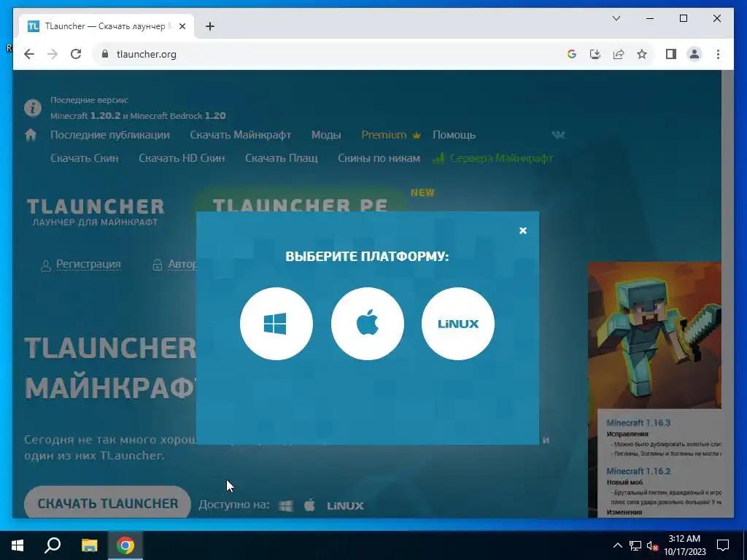Open Скины по никам link
This screenshot has height=560, width=747.
pyautogui.click(x=379, y=158)
